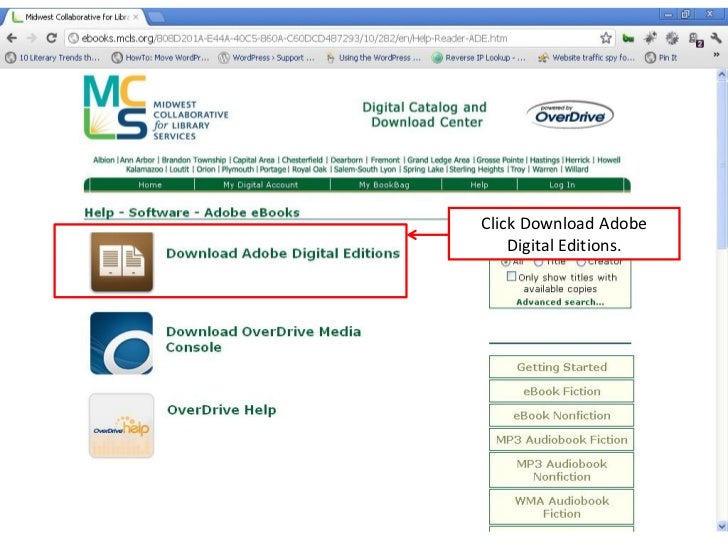728x546 pixels.
Task: Select the Willard library link
Action: pyautogui.click(x=576, y=169)
